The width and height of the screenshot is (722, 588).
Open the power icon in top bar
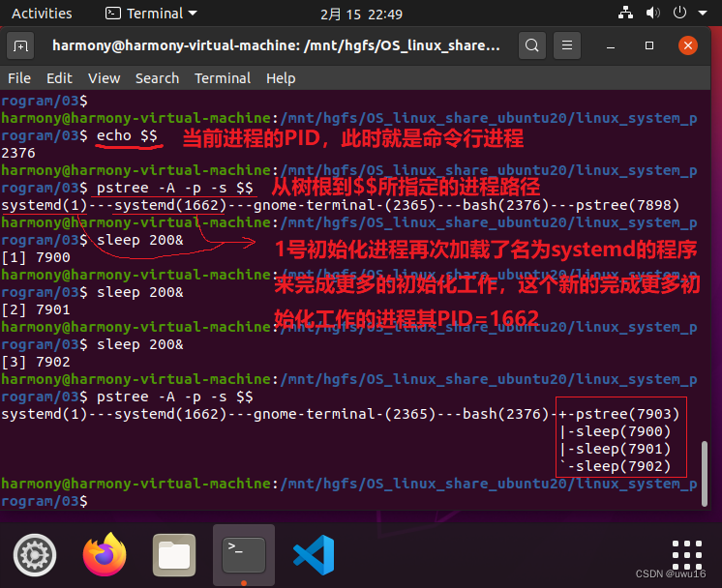(x=679, y=13)
